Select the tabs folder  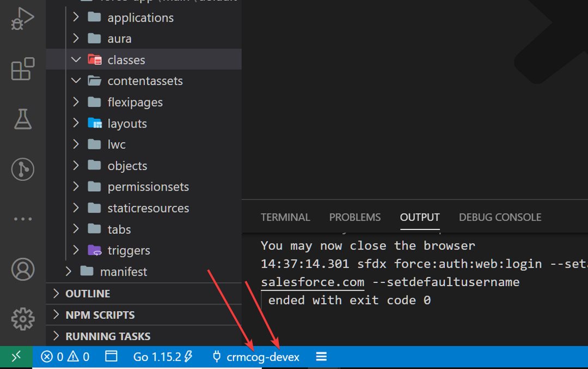coord(144,229)
